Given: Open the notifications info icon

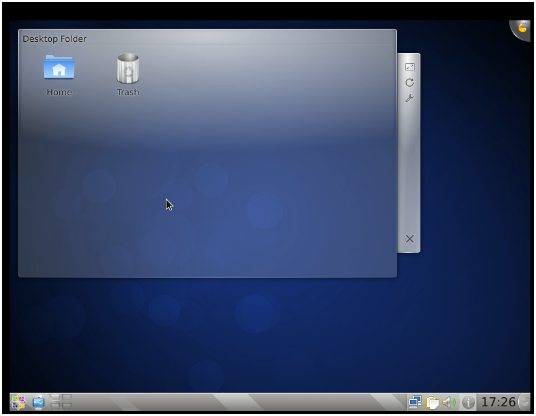Looking at the screenshot, I should point(468,402).
